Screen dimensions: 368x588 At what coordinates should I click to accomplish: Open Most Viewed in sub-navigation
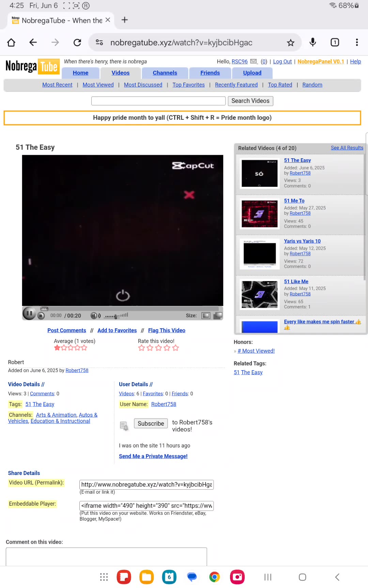pyautogui.click(x=98, y=85)
